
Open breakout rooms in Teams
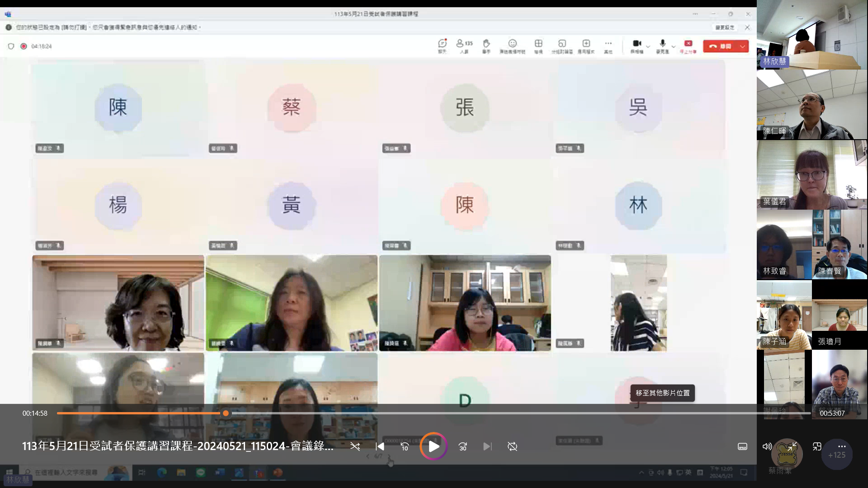tap(562, 46)
